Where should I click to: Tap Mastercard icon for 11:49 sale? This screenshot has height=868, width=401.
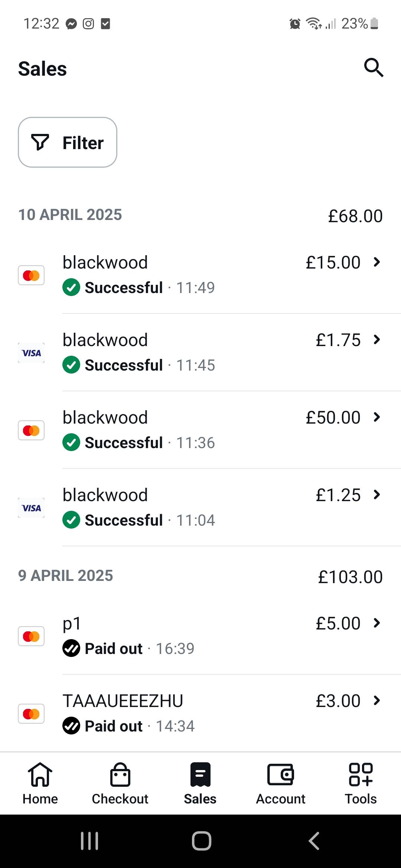coord(31,275)
